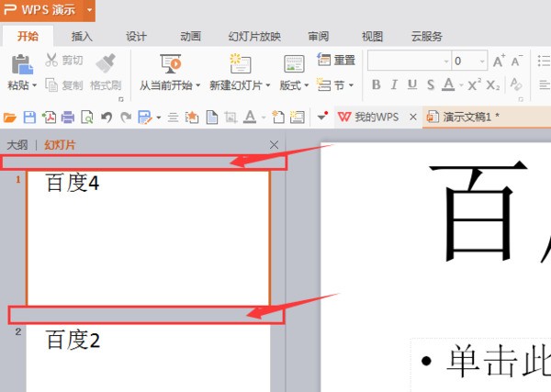Expand the 版式 layout dropdown arrow

coord(306,85)
